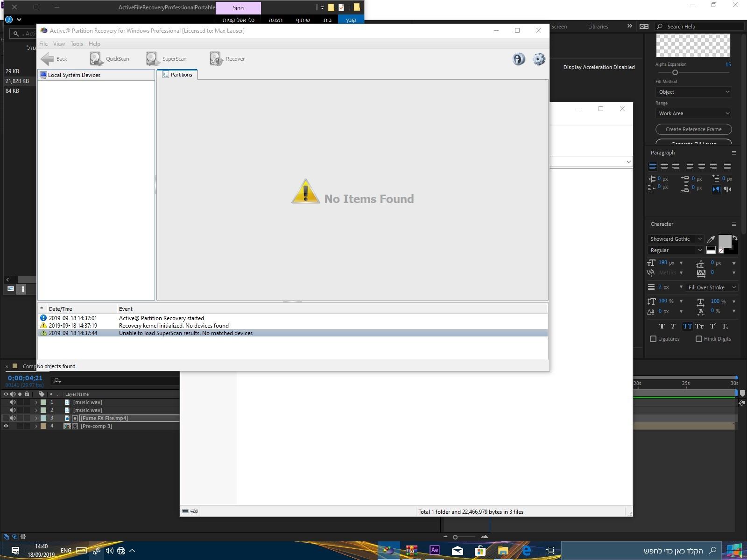Image resolution: width=747 pixels, height=560 pixels.
Task: Open View menu in Partition Recovery
Action: pos(59,43)
